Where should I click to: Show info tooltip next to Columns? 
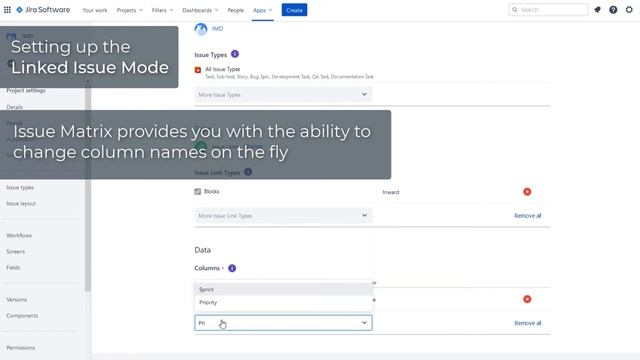(x=232, y=268)
